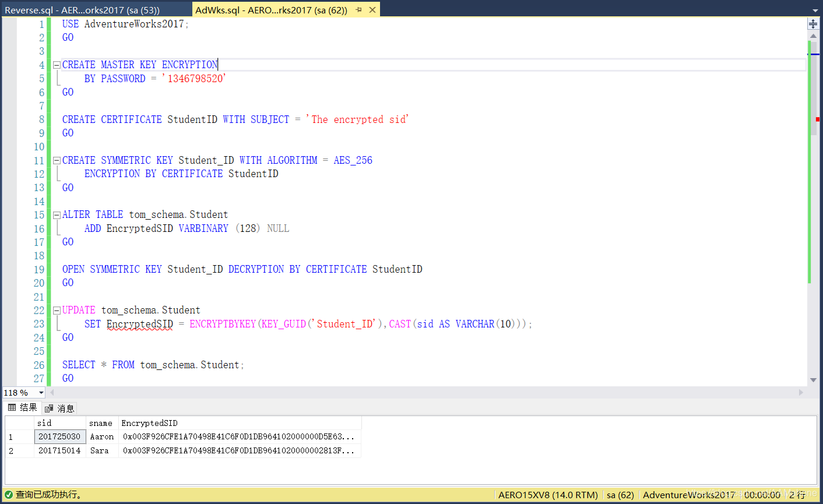Viewport: 823px width, 504px height.
Task: Close the AdWks.sql tab
Action: pos(372,10)
